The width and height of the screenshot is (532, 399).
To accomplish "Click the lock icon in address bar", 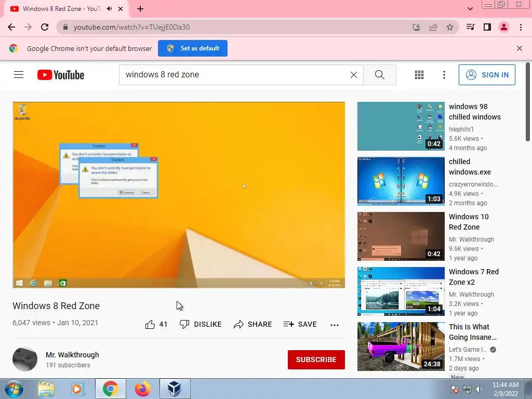I will [x=65, y=27].
